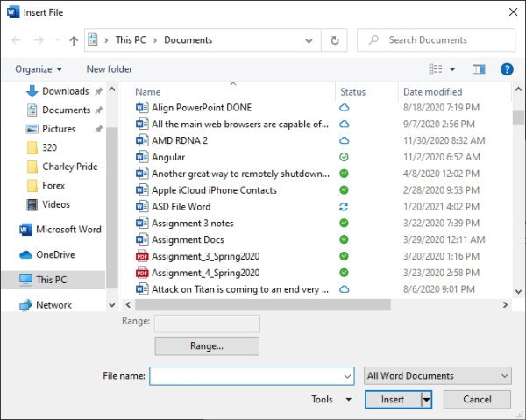
Task: Click the Back navigation arrow
Action: coord(16,40)
